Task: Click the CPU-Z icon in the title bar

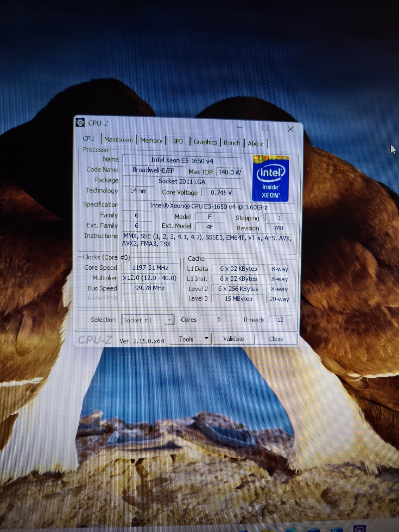Action: point(80,123)
